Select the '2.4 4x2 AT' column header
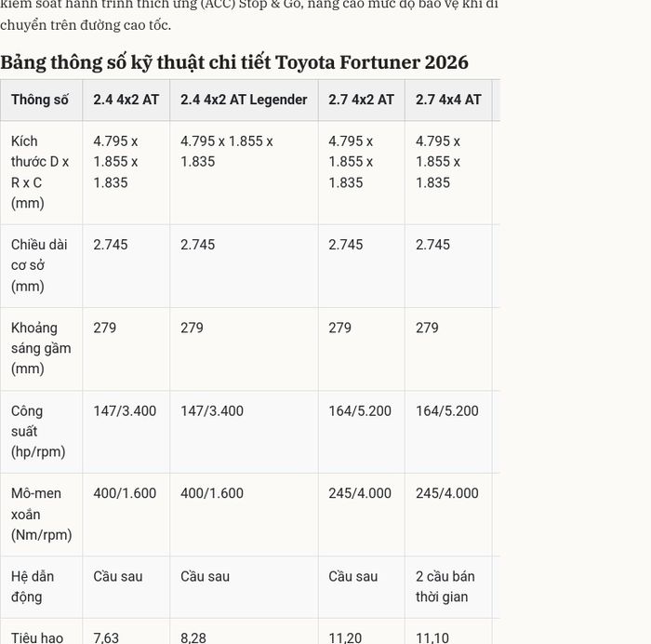 coord(126,100)
